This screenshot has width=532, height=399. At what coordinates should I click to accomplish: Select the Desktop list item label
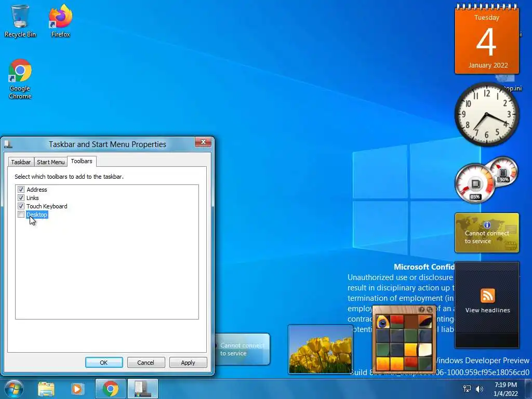pyautogui.click(x=37, y=215)
